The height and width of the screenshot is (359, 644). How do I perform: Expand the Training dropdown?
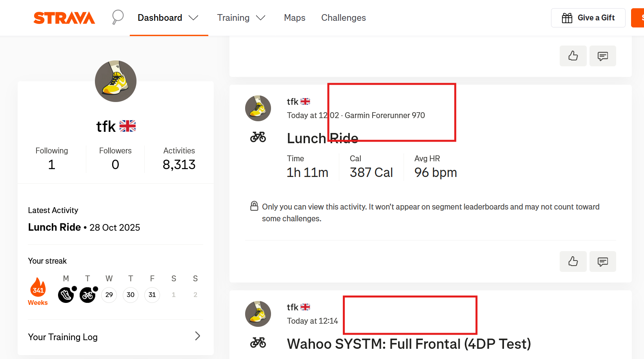[242, 18]
